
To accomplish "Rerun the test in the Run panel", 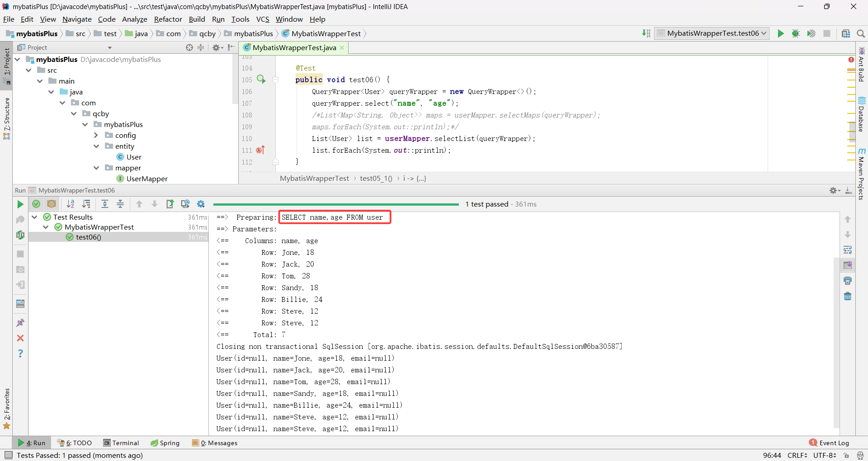I will (x=20, y=204).
